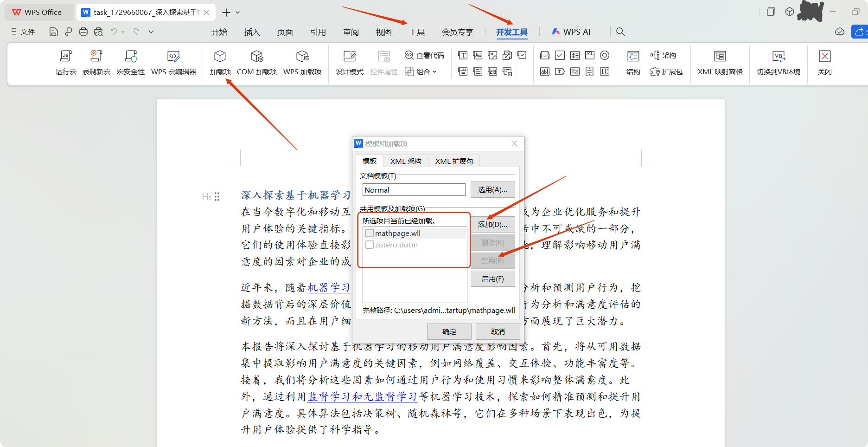The height and width of the screenshot is (447, 868).
Task: Open Macro Security (宏安全性) settings
Action: click(131, 63)
